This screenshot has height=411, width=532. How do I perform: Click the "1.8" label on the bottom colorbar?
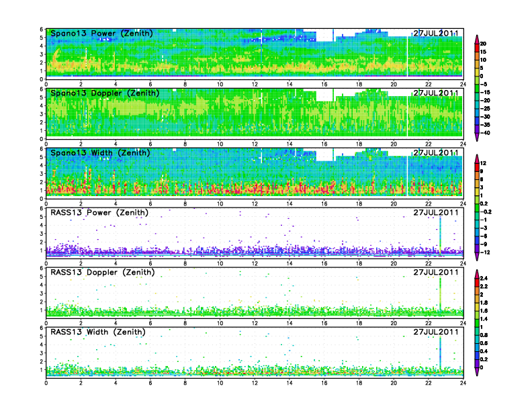484,303
